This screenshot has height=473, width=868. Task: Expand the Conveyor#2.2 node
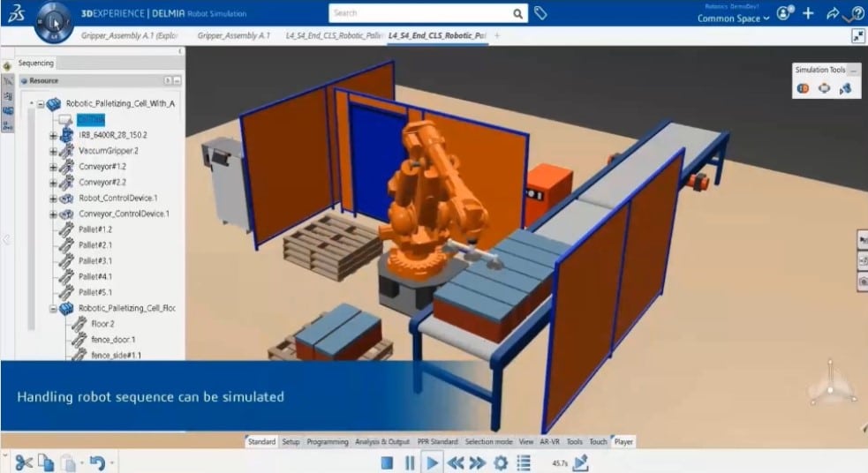point(53,183)
